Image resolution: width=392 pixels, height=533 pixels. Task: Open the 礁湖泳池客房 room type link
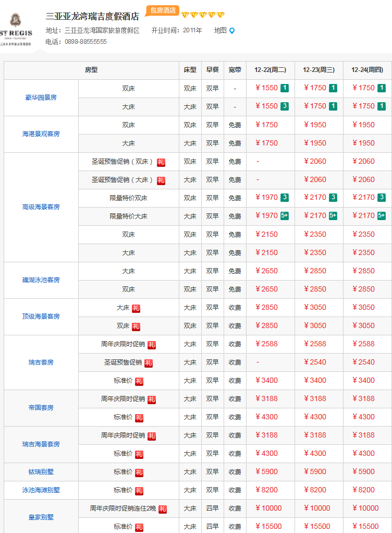tap(41, 280)
